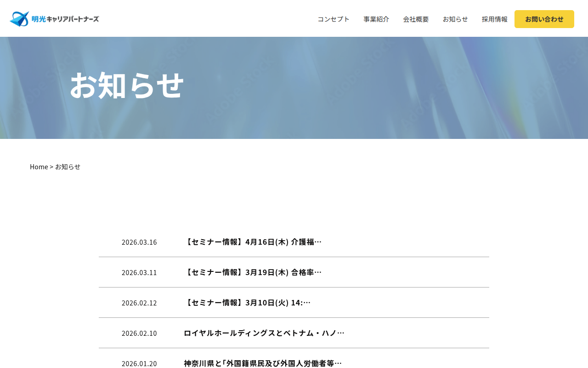Open the 神奈川県と「外国籍県民及び外国人労働者等… article

tap(263, 363)
